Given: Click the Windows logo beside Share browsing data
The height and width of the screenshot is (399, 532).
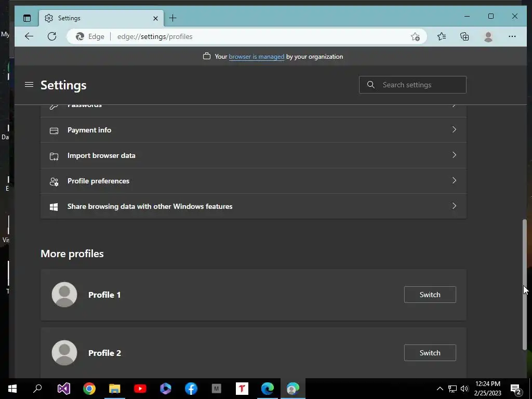Looking at the screenshot, I should click(x=54, y=207).
